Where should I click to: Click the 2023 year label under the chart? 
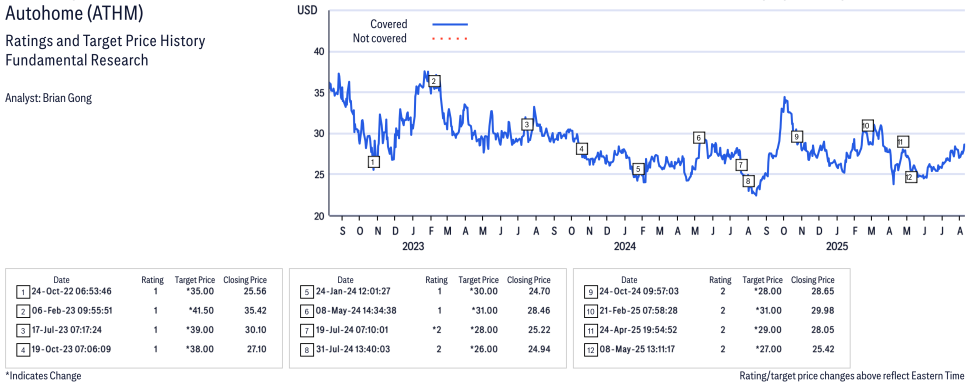pyautogui.click(x=413, y=246)
